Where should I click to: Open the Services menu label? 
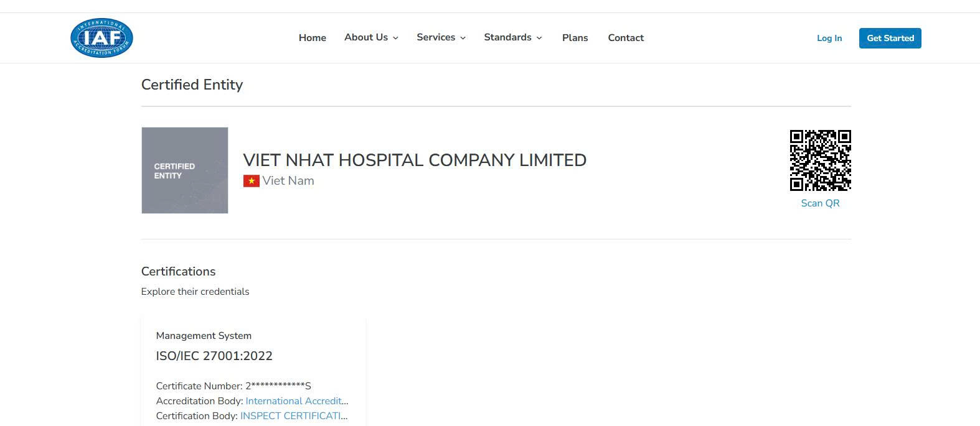click(436, 37)
